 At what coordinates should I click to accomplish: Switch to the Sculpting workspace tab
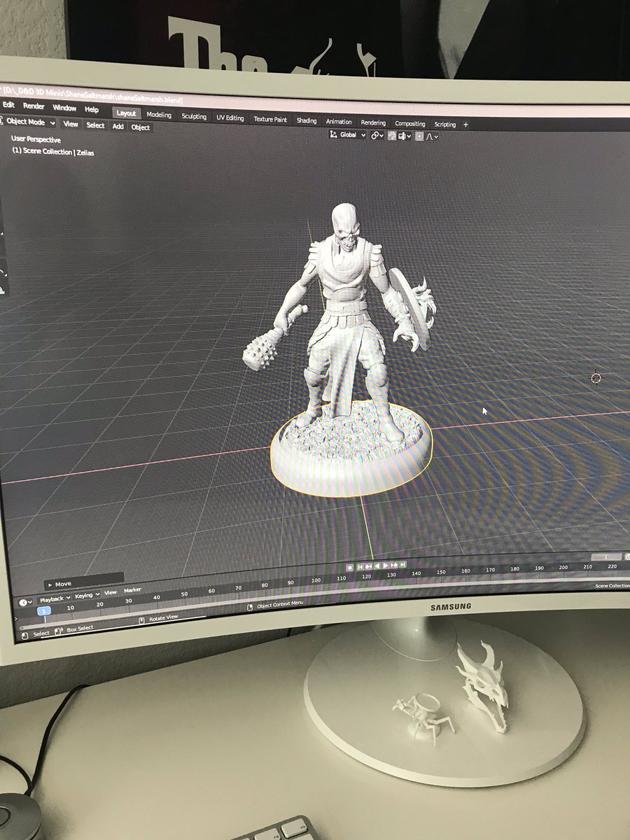pos(194,116)
